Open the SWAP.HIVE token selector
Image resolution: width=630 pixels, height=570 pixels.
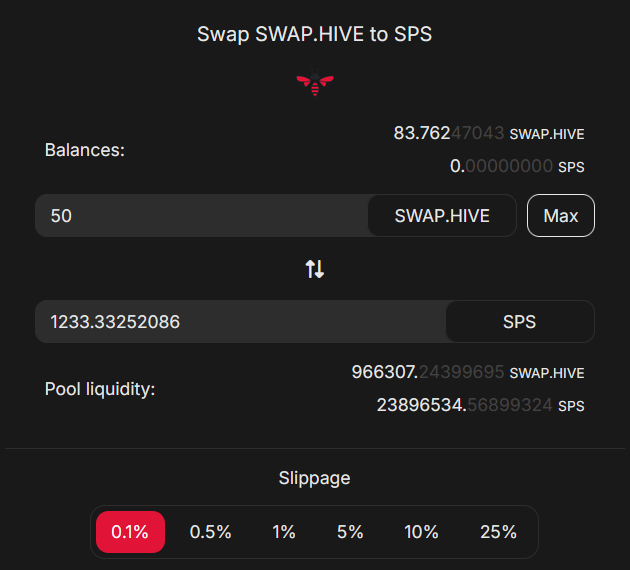pos(442,216)
